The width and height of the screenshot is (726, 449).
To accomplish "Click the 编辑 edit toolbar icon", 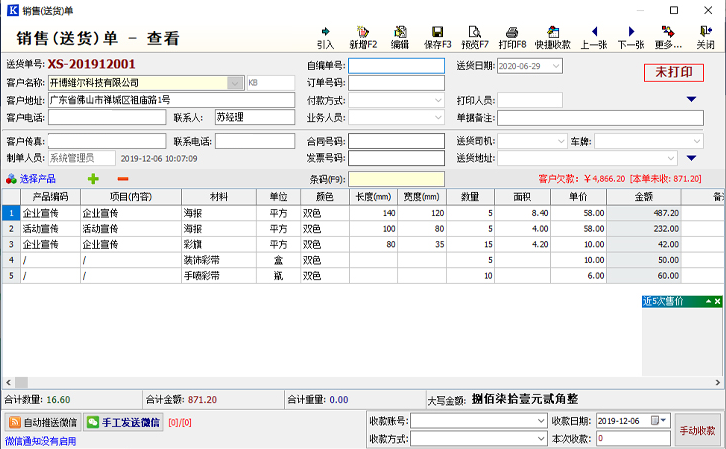I will pyautogui.click(x=400, y=38).
